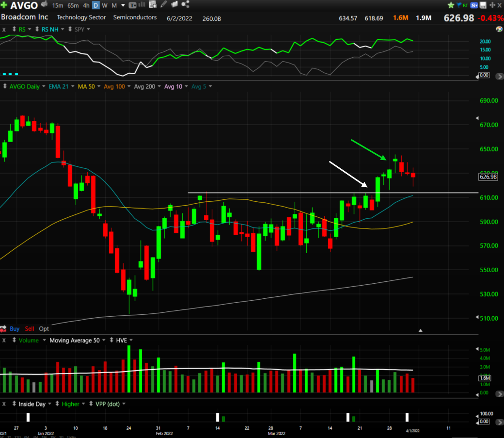504x438 pixels.
Task: Open the chart layouts folder icon
Action: pyautogui.click(x=174, y=4)
